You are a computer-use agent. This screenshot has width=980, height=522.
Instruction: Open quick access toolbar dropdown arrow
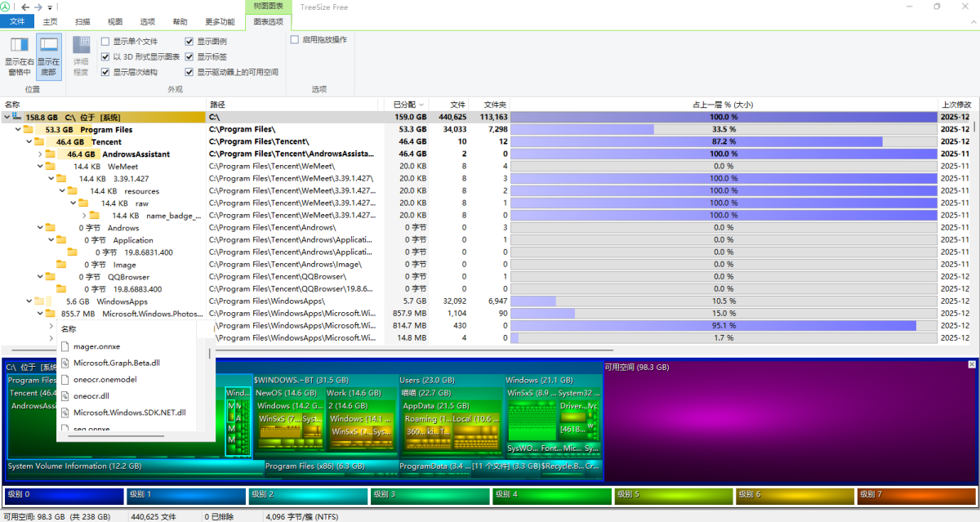coord(50,7)
